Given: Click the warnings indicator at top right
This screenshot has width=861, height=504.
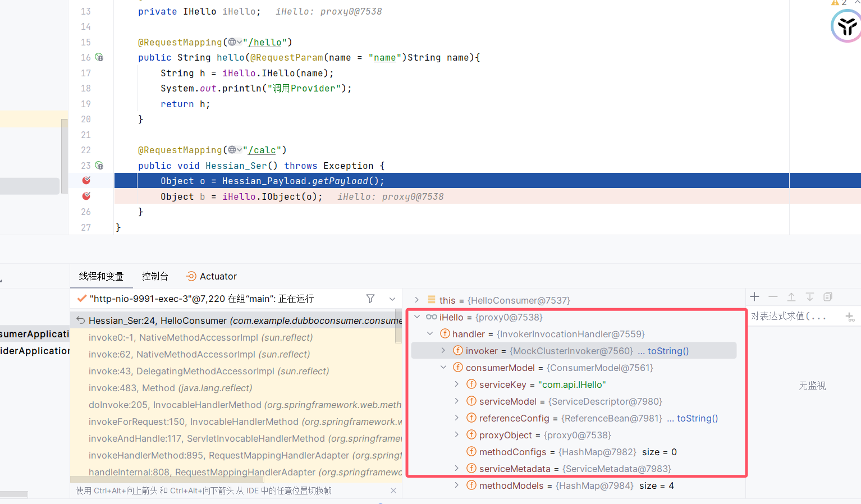Looking at the screenshot, I should coord(839,3).
